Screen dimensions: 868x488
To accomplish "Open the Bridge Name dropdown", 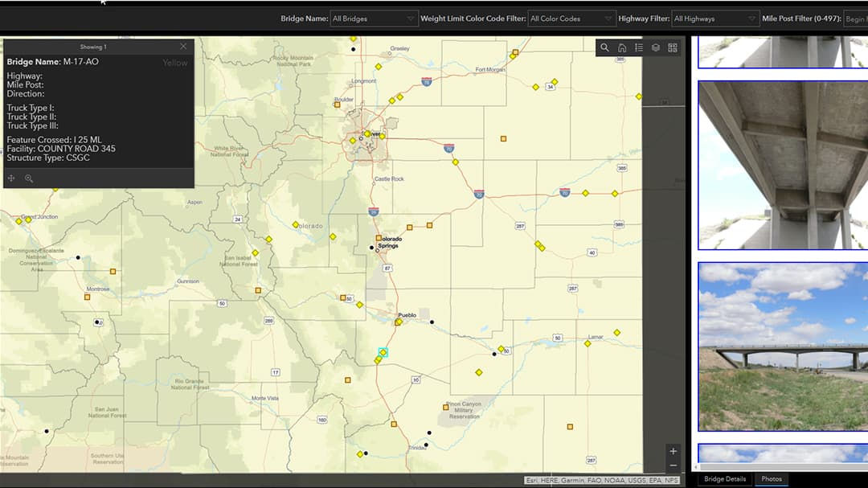I will [374, 18].
